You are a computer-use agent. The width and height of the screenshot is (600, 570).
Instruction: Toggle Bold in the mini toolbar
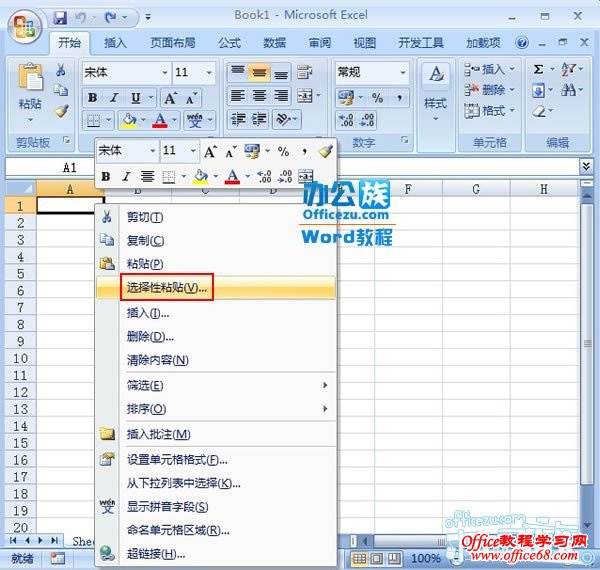pyautogui.click(x=106, y=176)
